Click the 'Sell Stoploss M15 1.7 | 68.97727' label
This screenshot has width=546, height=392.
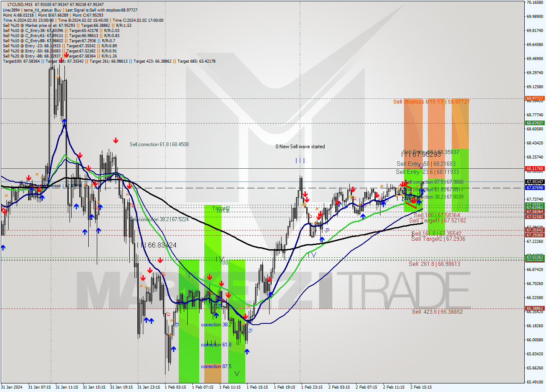(x=431, y=102)
